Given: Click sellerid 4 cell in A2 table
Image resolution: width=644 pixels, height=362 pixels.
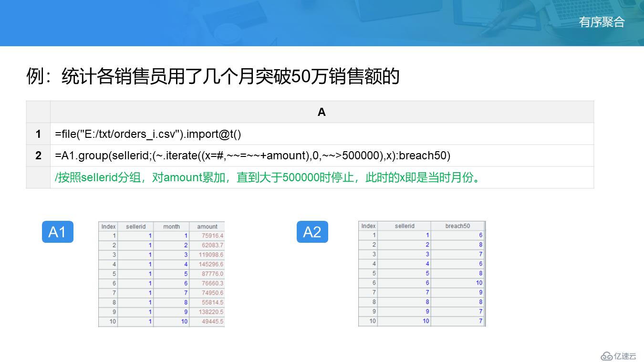Looking at the screenshot, I should pos(405,264).
